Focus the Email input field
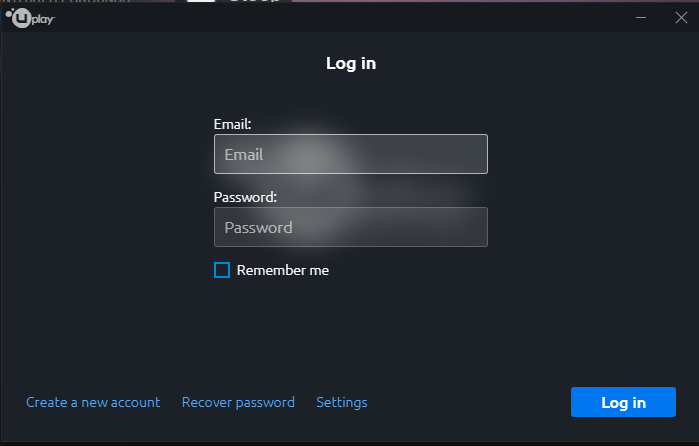 (350, 155)
